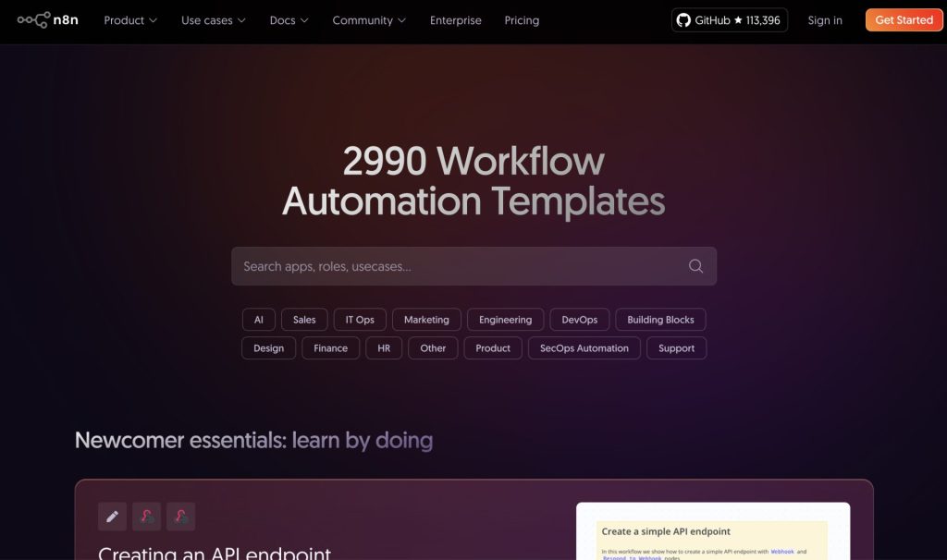Select the IT Ops category tag
The image size is (947, 560).
pos(360,320)
